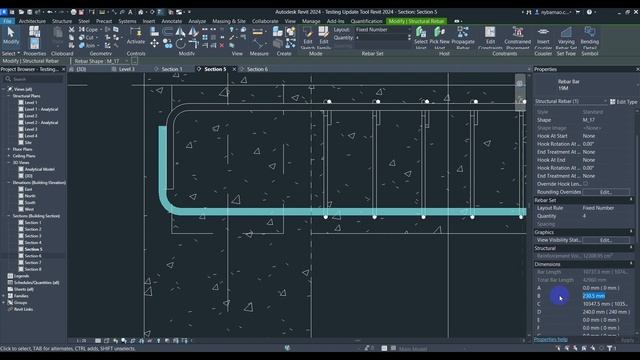Image resolution: width=640 pixels, height=360 pixels.
Task: Close the Section 5 view tab
Action: 234,69
